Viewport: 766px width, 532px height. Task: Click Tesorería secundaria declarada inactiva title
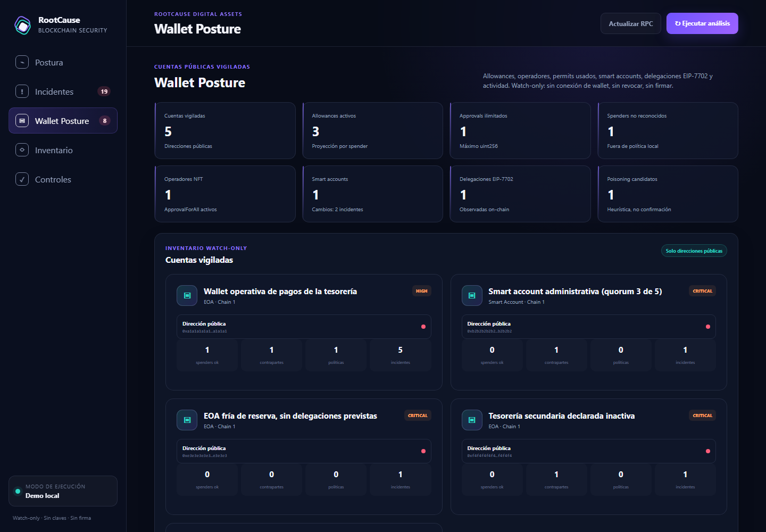[x=562, y=416]
